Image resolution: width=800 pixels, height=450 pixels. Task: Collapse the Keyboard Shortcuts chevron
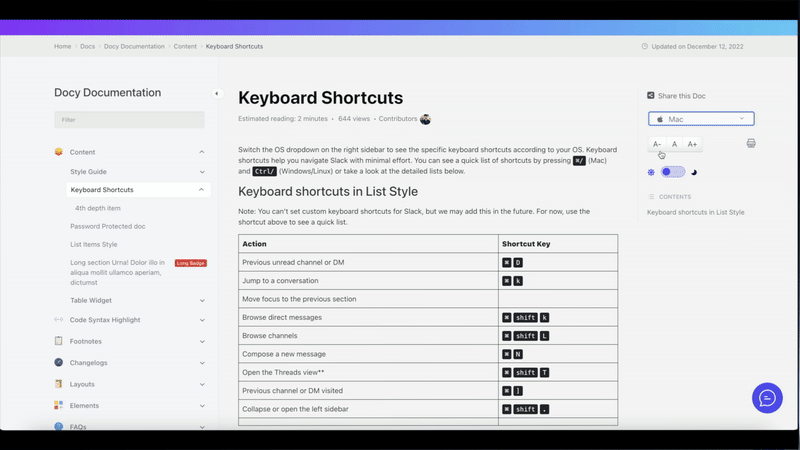(x=202, y=189)
